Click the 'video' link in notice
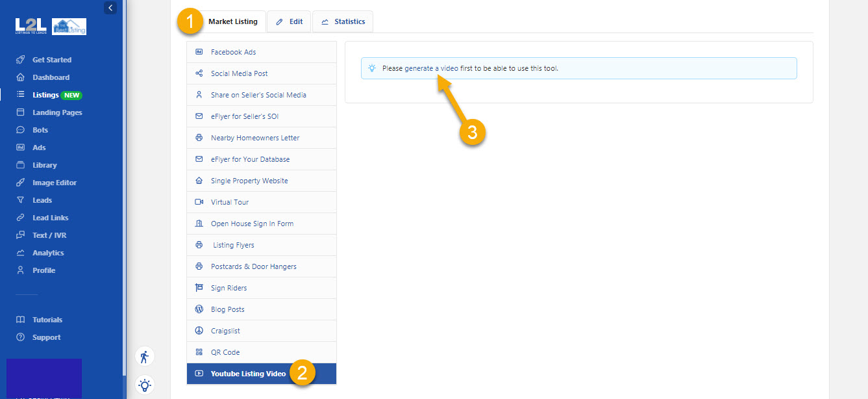 tap(449, 68)
